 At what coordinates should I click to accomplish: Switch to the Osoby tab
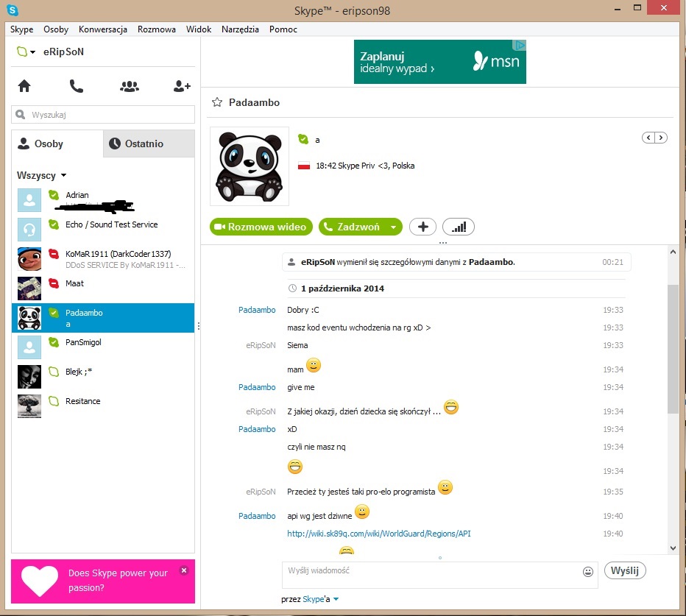click(x=57, y=144)
